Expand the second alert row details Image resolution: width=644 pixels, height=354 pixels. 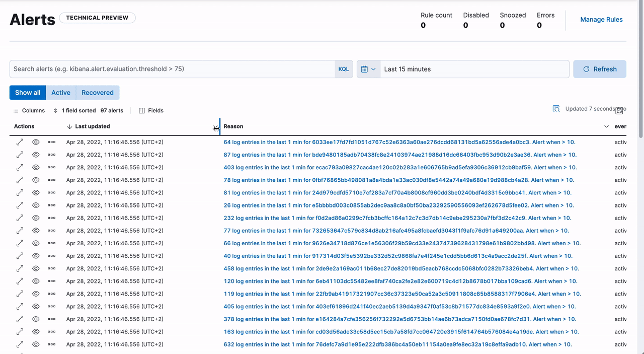[x=19, y=155]
